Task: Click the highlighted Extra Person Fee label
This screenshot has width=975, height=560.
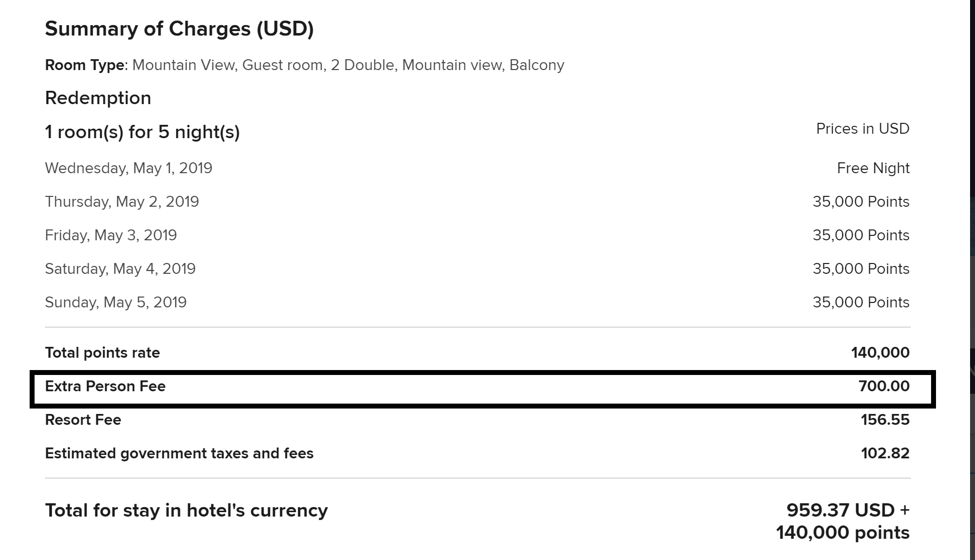Action: [105, 386]
